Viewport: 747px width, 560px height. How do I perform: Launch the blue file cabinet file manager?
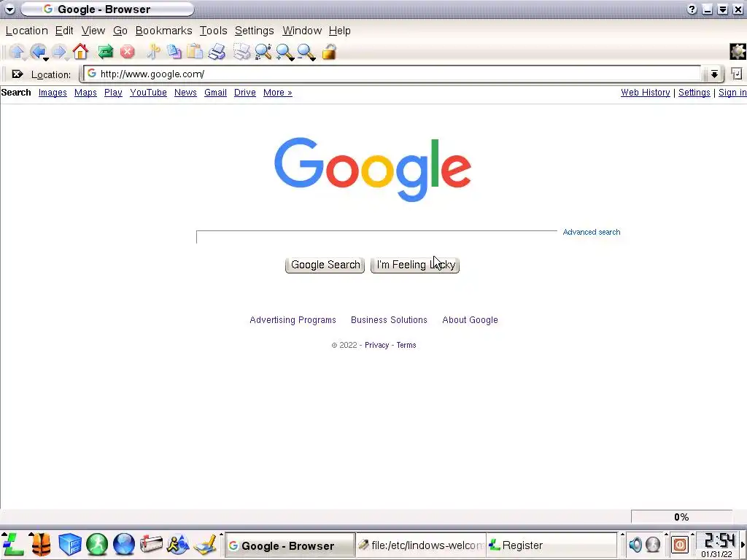(x=69, y=544)
